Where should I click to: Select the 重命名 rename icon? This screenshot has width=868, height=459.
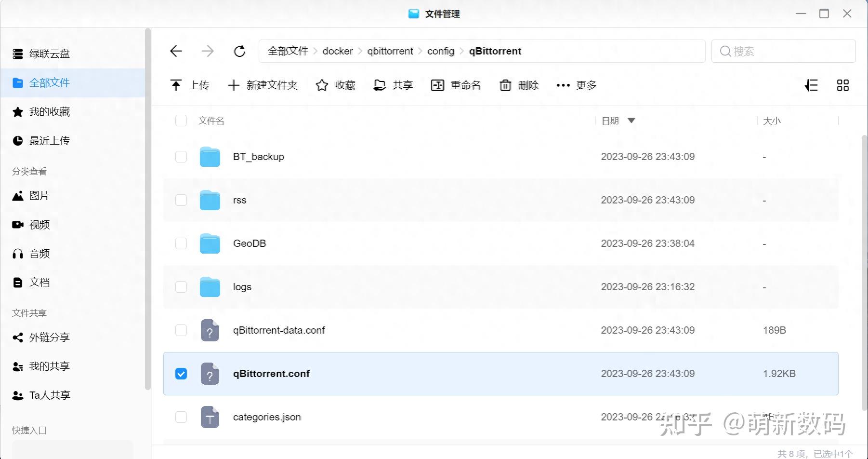click(437, 85)
